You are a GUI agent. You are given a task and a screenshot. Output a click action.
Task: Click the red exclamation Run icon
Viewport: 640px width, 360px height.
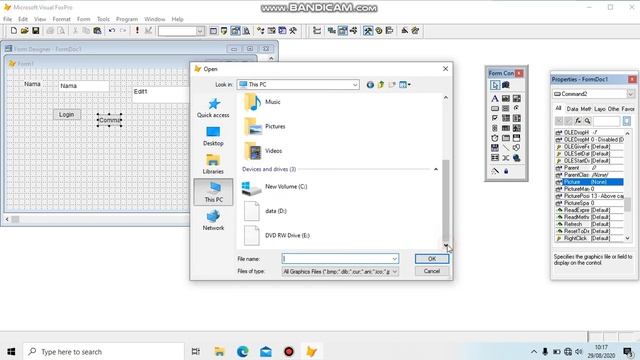137,31
